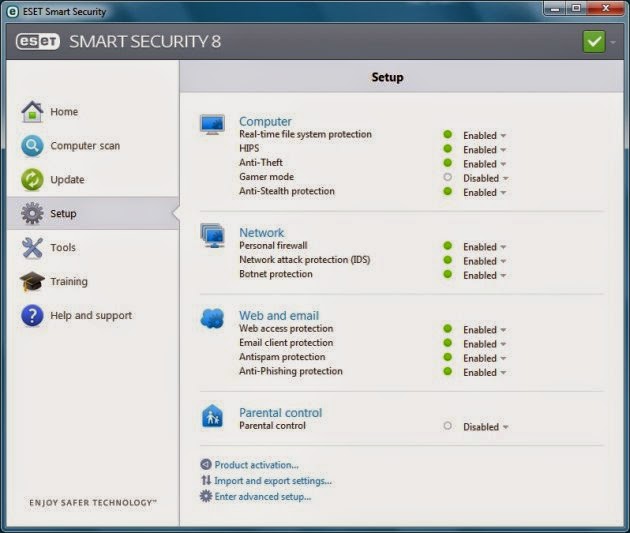The width and height of the screenshot is (630, 533).
Task: Maximize the ESET Smart Security window
Action: coord(576,8)
